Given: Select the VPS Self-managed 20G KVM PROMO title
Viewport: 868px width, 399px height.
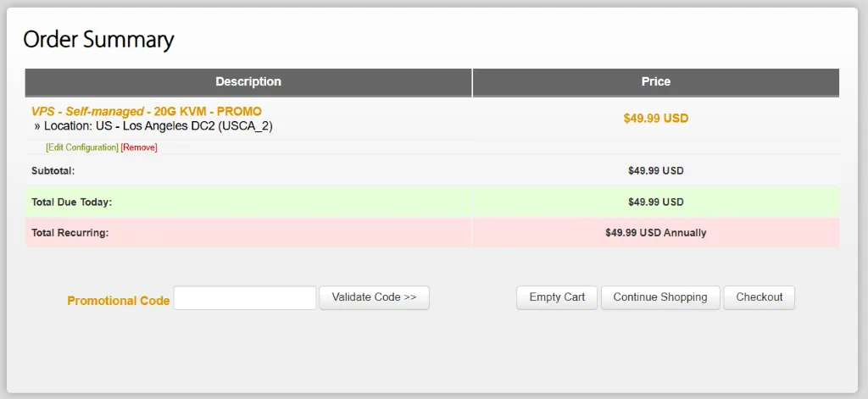Looking at the screenshot, I should [x=147, y=111].
